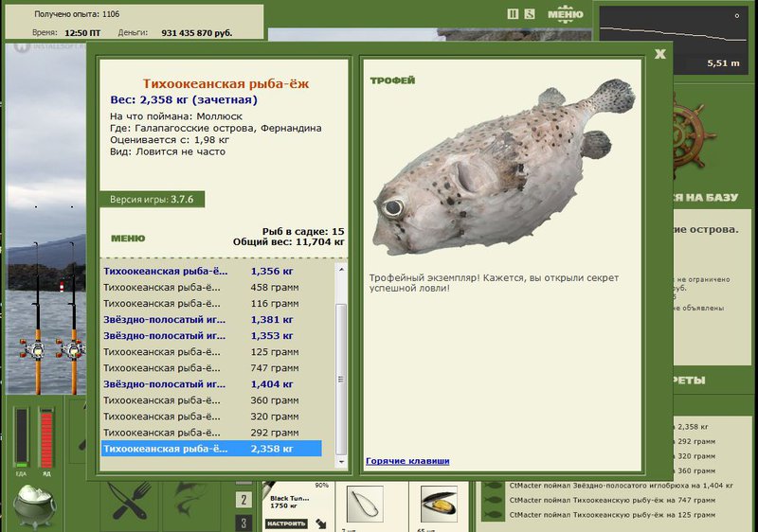Click the depth chart showing 5,51 m
Image resolution: width=758 pixels, height=532 pixels.
(x=673, y=40)
